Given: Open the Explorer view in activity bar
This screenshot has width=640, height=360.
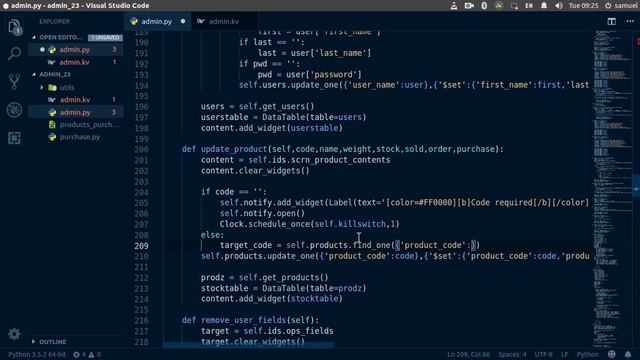Looking at the screenshot, I should [x=14, y=27].
